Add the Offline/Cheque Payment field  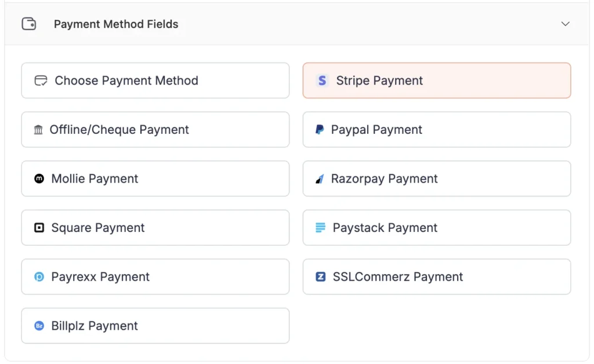click(155, 129)
